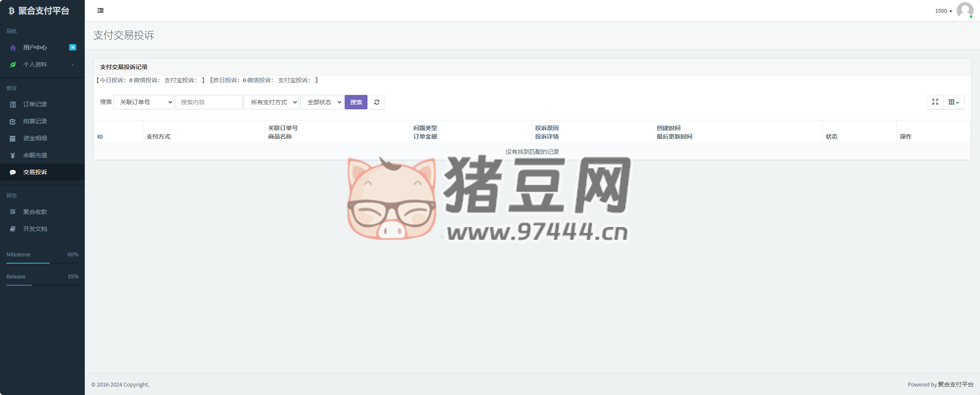
Task: Click the home icon for 用户中心
Action: [13, 48]
